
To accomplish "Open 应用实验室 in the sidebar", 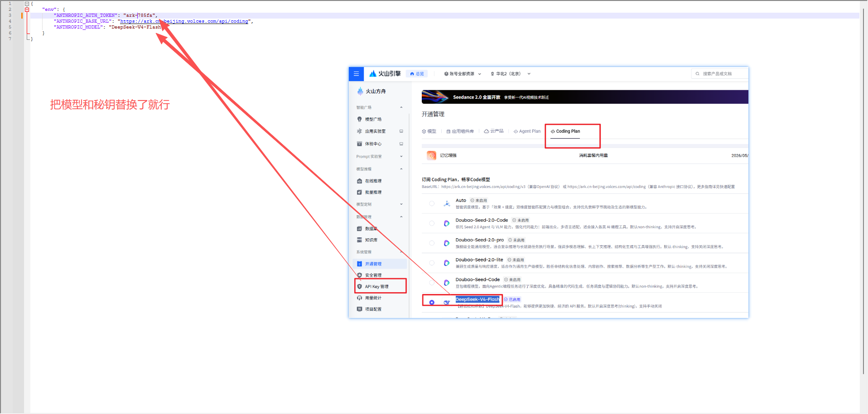I will pyautogui.click(x=375, y=131).
